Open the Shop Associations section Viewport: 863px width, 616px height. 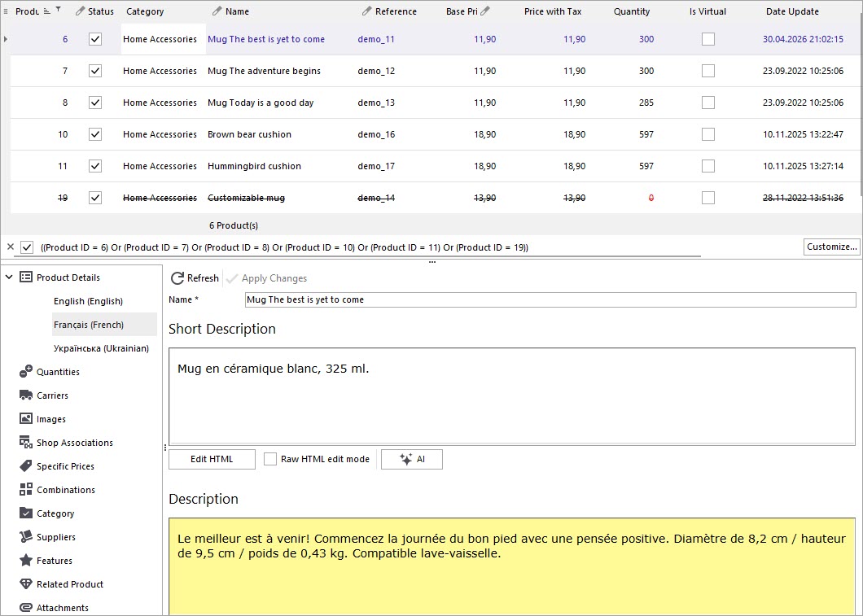coord(75,442)
